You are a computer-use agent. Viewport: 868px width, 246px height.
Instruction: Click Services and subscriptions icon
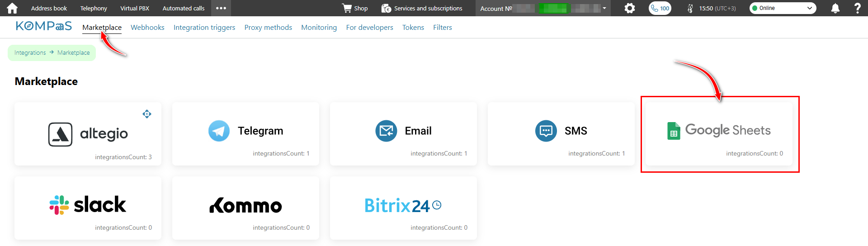(x=386, y=8)
